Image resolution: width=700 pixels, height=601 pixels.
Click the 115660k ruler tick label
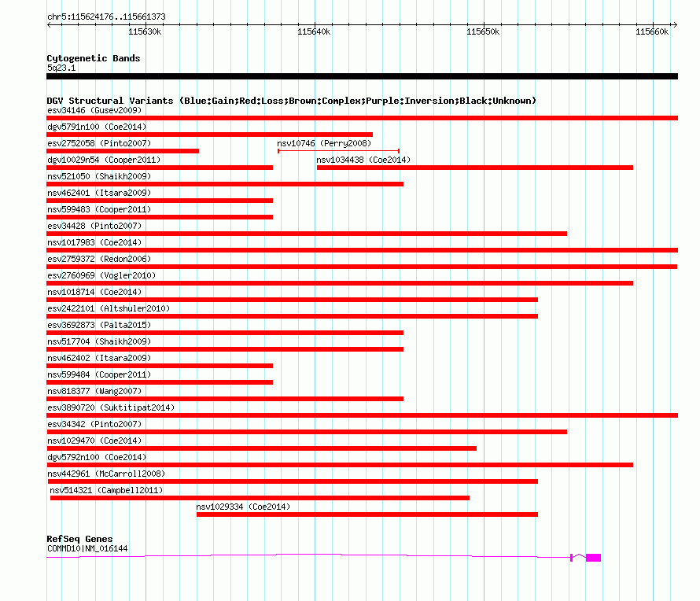[652, 31]
